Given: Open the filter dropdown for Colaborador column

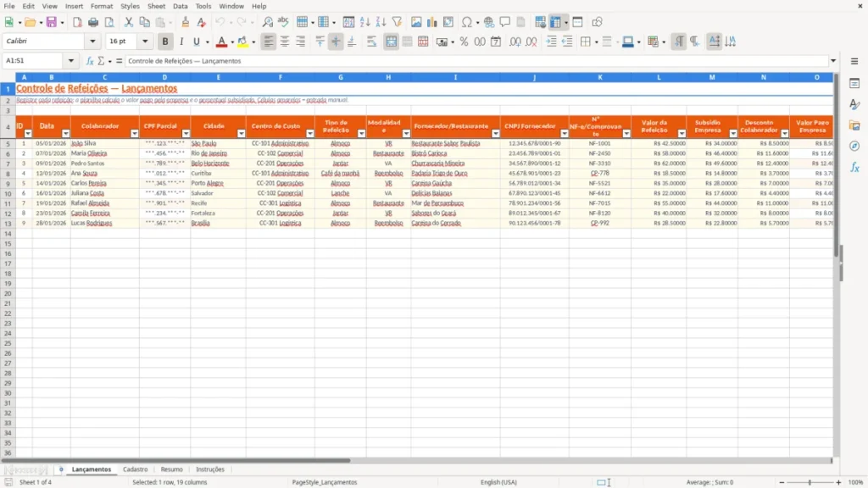Looking at the screenshot, I should (135, 133).
